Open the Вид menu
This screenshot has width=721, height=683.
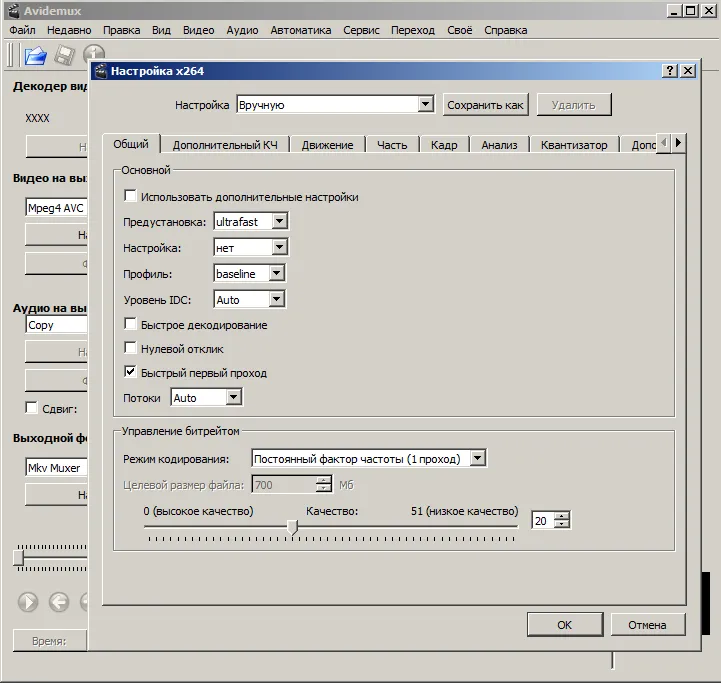161,30
